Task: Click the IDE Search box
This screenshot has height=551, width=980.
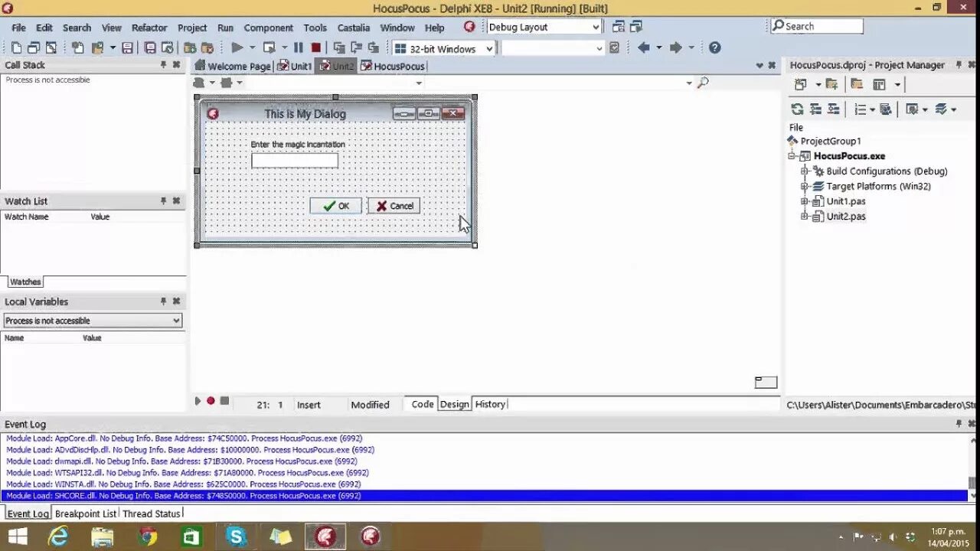Action: click(817, 26)
